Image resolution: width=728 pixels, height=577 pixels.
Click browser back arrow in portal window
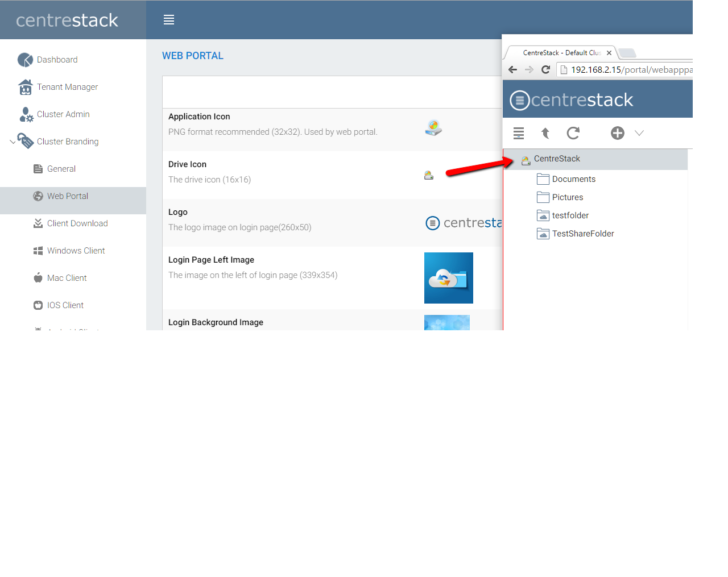[x=512, y=69]
